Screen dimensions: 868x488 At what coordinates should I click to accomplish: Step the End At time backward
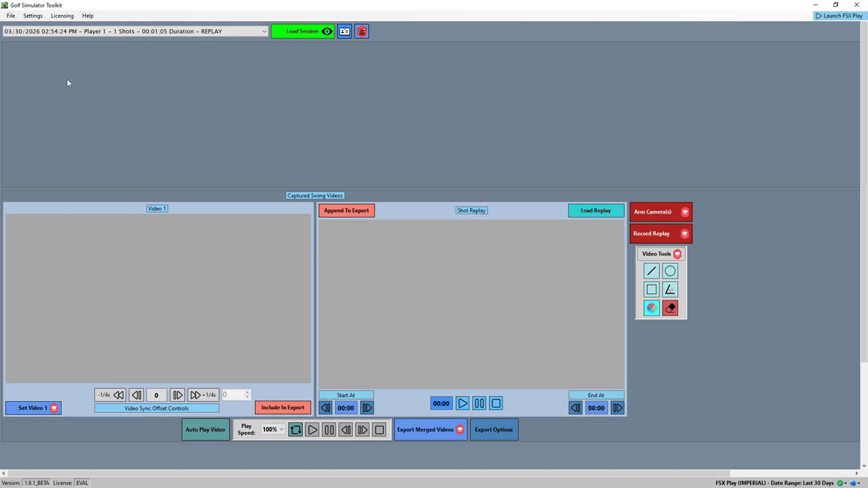(575, 408)
